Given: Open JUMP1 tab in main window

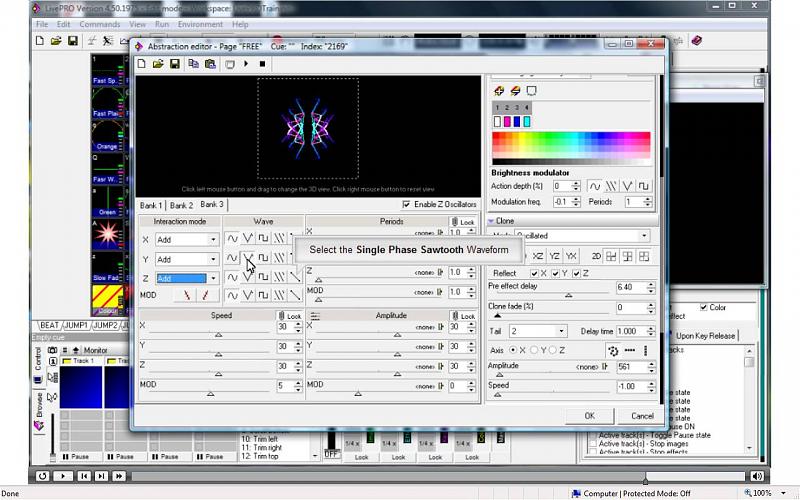Looking at the screenshot, I should pos(76,325).
